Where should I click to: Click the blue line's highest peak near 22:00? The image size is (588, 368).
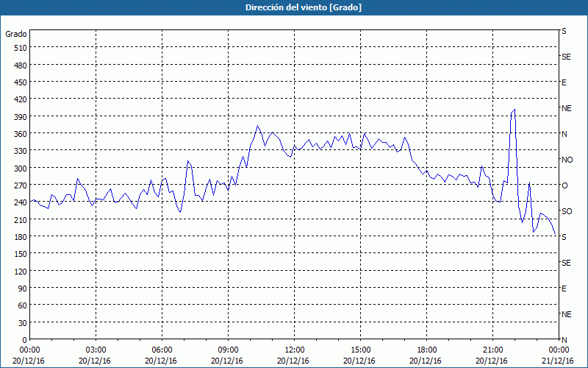514,110
